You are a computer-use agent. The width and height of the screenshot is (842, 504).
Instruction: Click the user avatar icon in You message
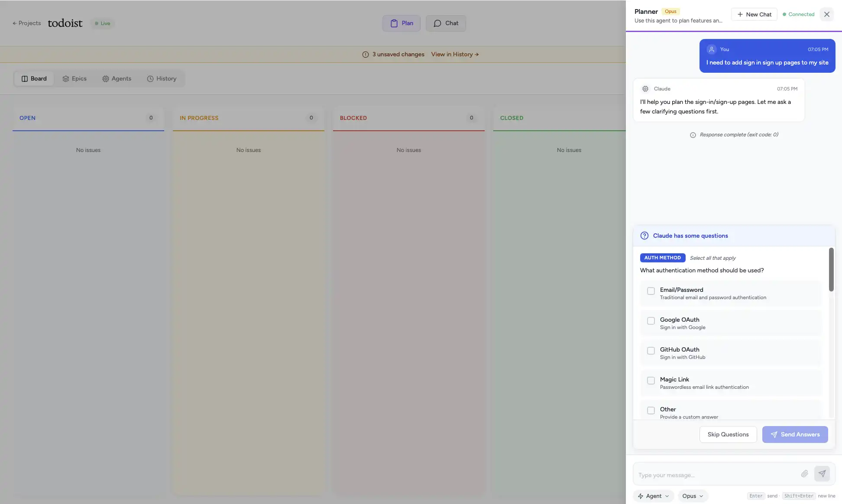click(x=711, y=49)
